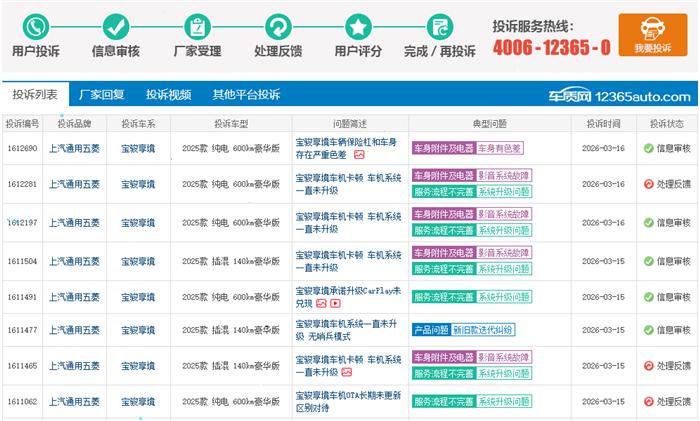Select the 其他平台投诉 tab
Screen dimensions: 700x421
tap(246, 95)
